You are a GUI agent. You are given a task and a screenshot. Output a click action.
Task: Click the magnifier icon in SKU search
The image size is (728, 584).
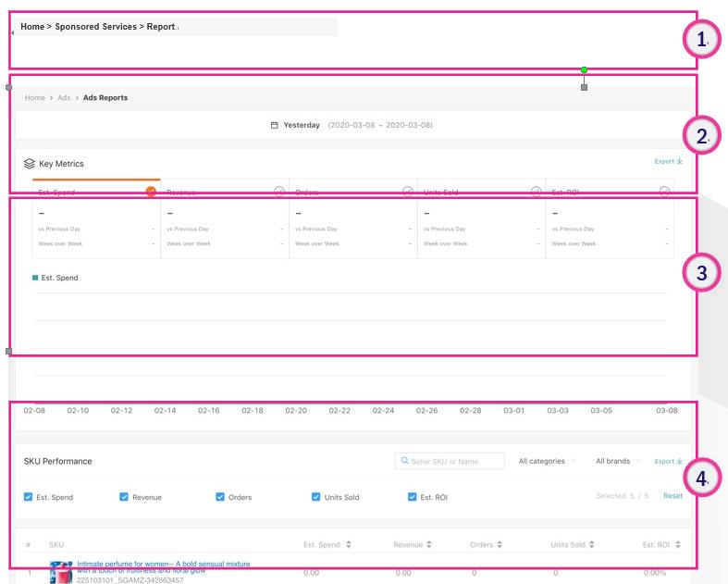404,461
